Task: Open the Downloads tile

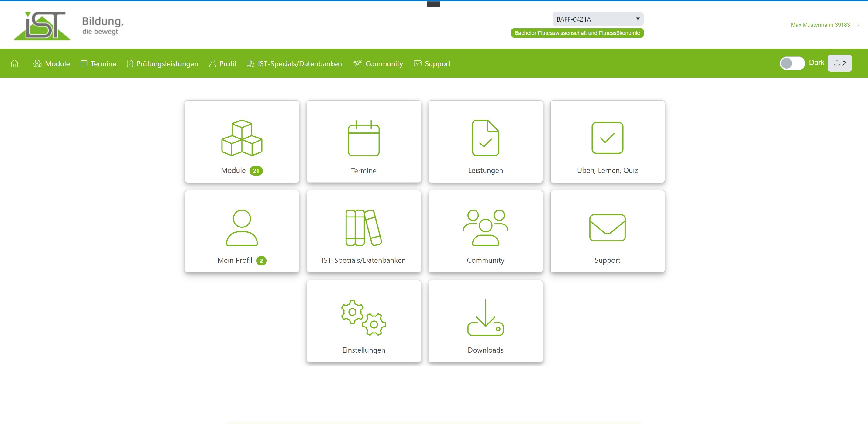Action: [x=485, y=321]
